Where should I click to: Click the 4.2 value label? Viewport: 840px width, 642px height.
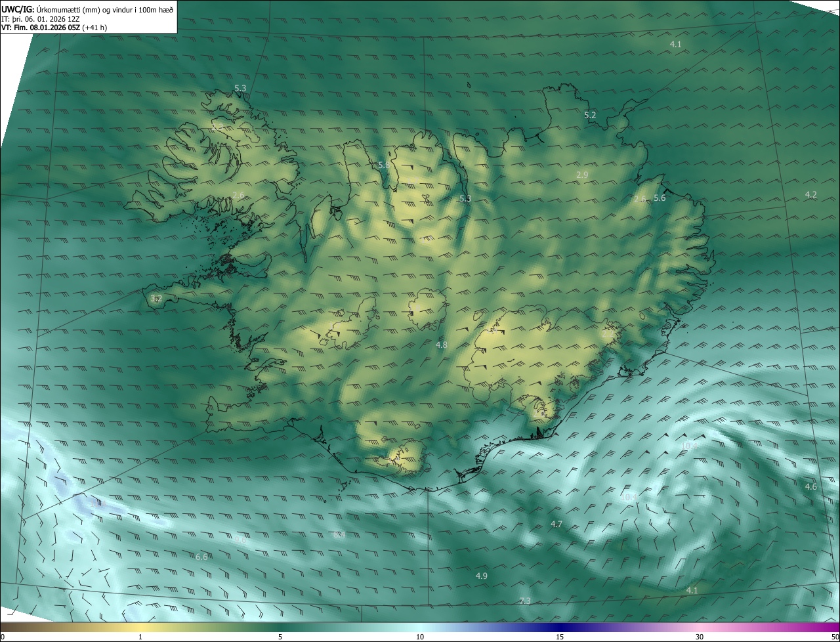point(811,194)
